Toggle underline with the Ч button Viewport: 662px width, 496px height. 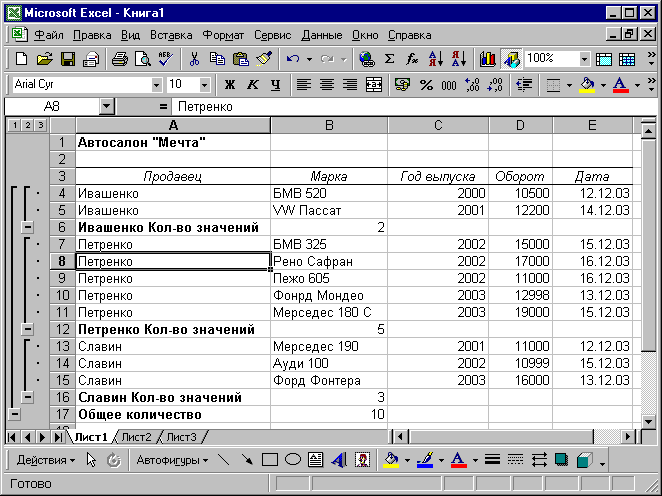[x=276, y=85]
